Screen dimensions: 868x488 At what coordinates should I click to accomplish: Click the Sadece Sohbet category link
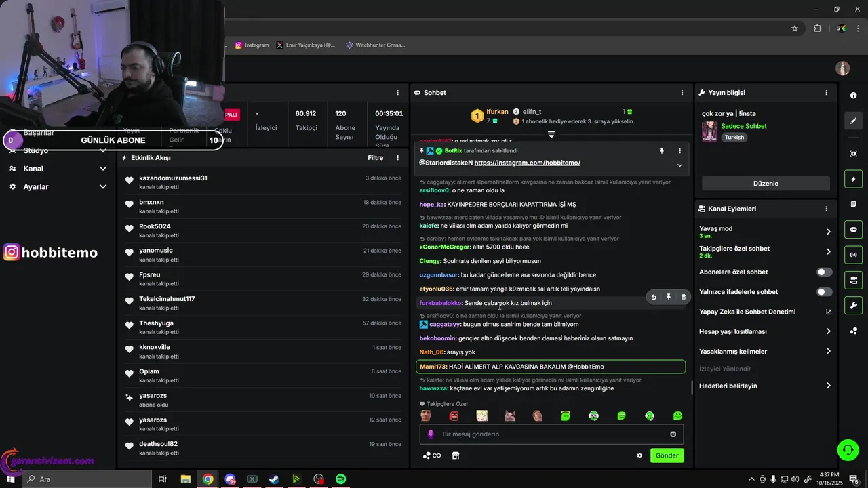pyautogui.click(x=744, y=126)
